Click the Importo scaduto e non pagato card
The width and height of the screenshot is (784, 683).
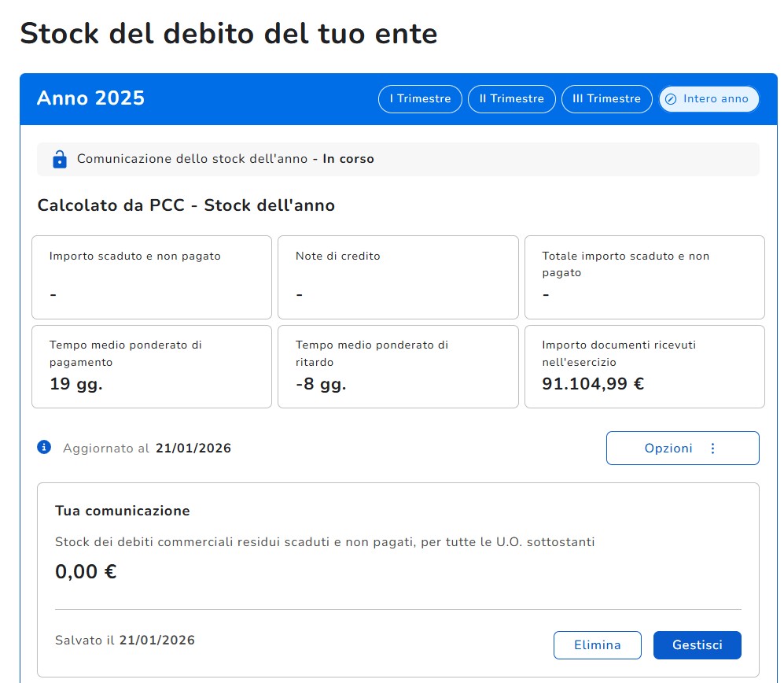point(152,277)
